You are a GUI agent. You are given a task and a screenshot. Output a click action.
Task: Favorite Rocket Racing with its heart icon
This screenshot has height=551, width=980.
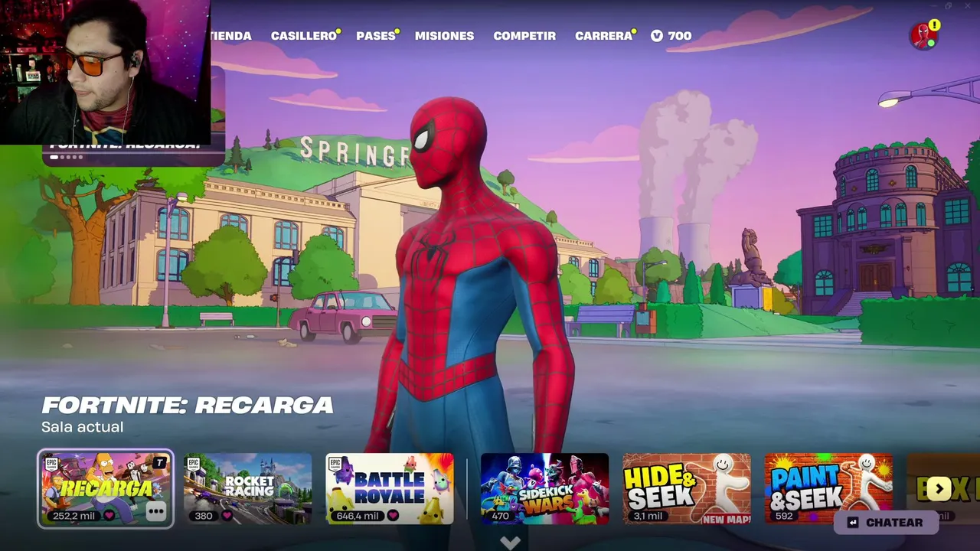227,516
